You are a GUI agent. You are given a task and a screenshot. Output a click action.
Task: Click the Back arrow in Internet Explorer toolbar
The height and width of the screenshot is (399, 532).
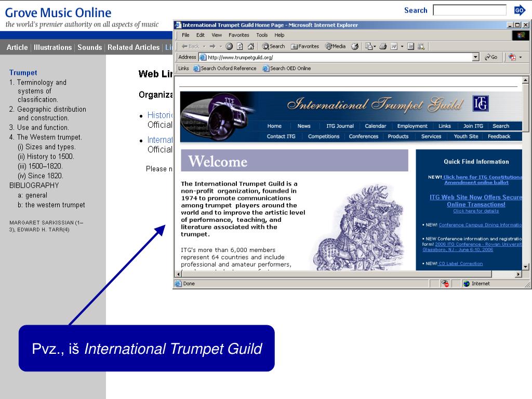pyautogui.click(x=190, y=46)
